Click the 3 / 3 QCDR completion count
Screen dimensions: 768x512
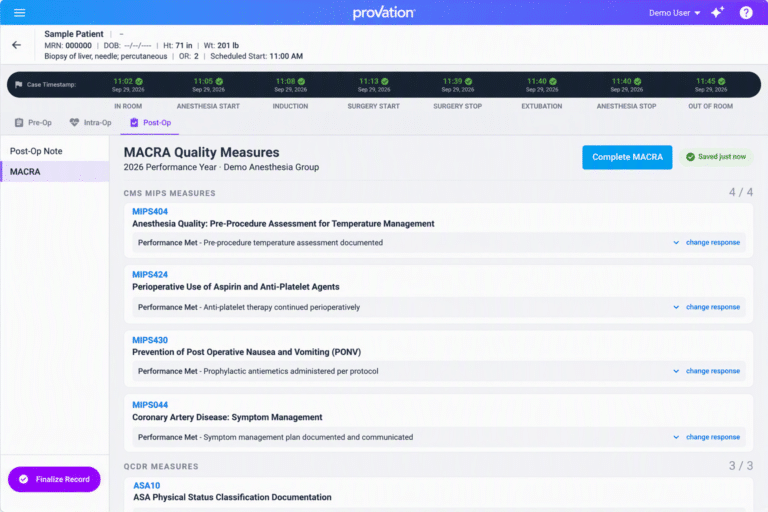point(741,465)
